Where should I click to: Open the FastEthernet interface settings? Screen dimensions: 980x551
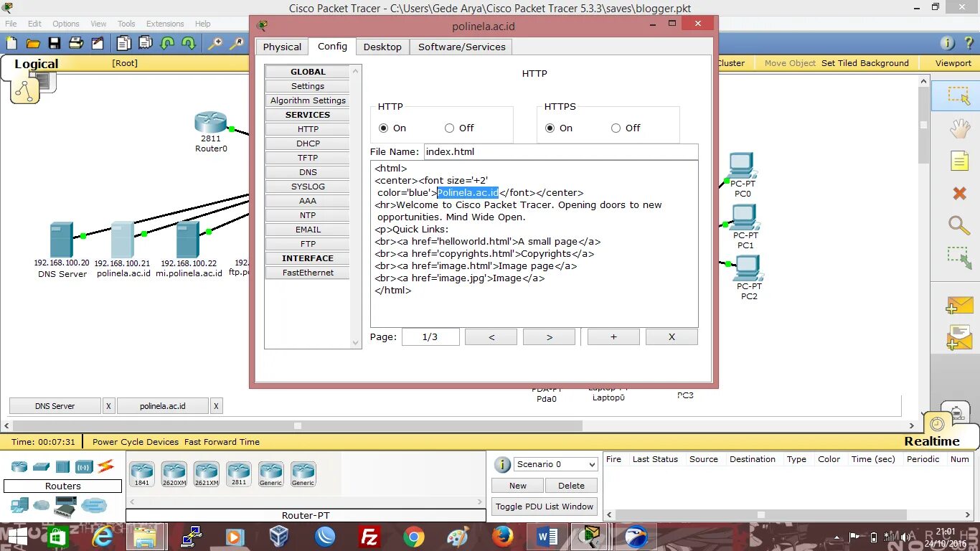tap(308, 273)
